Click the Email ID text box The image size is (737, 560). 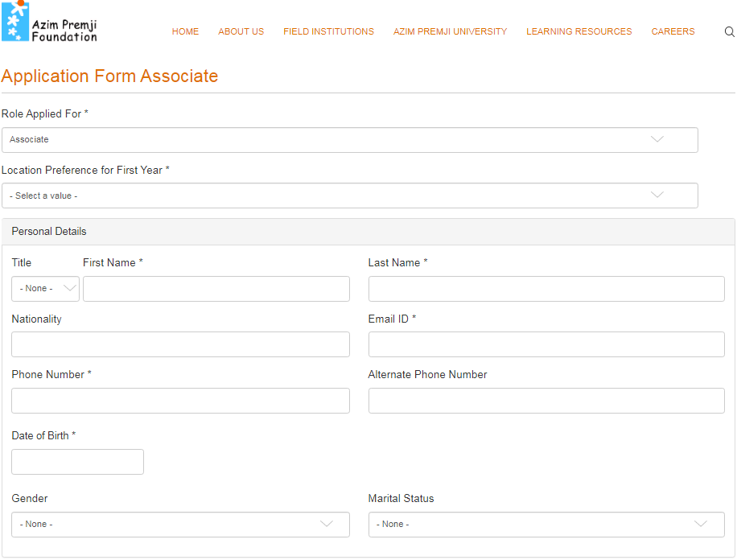coord(546,344)
